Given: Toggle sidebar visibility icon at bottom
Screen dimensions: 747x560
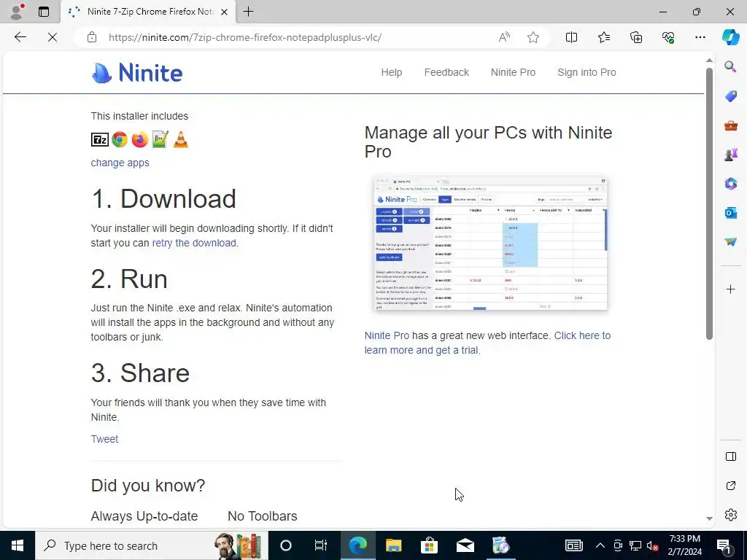Looking at the screenshot, I should (730, 456).
